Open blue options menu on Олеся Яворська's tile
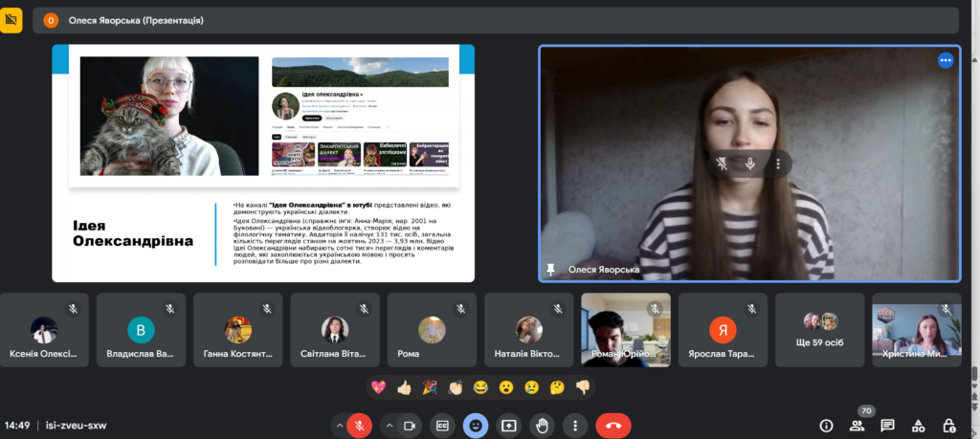This screenshot has height=439, width=980. pyautogui.click(x=946, y=60)
